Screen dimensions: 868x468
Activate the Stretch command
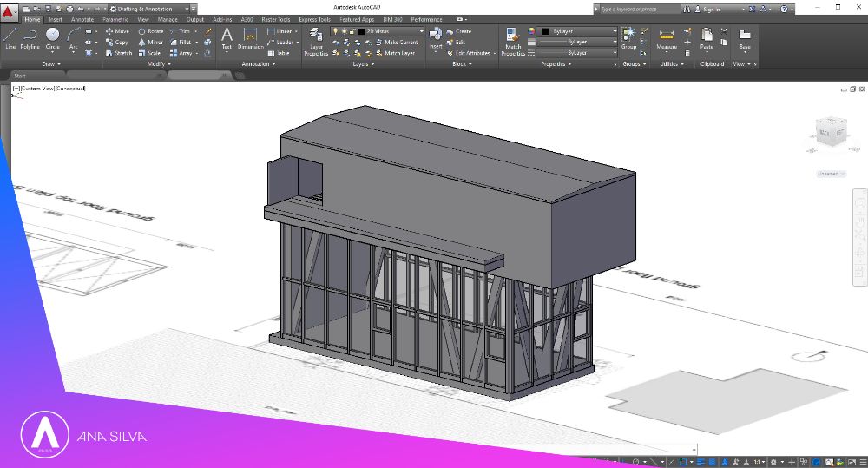[119, 53]
